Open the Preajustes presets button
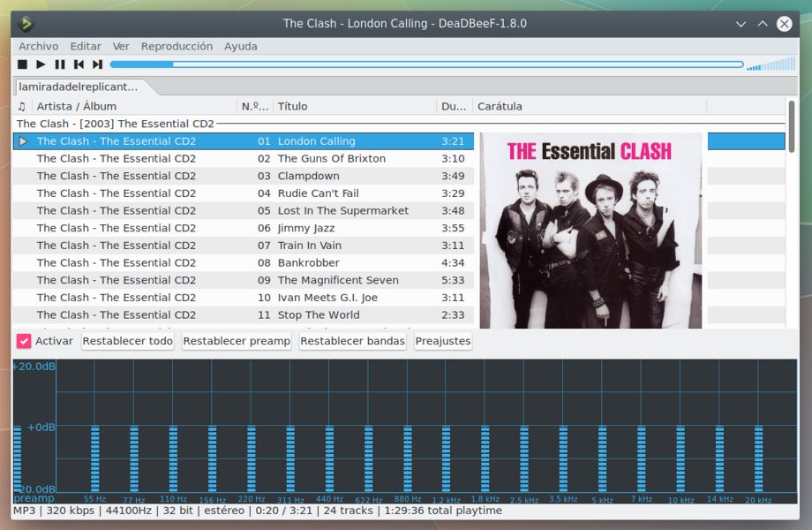 pos(443,341)
